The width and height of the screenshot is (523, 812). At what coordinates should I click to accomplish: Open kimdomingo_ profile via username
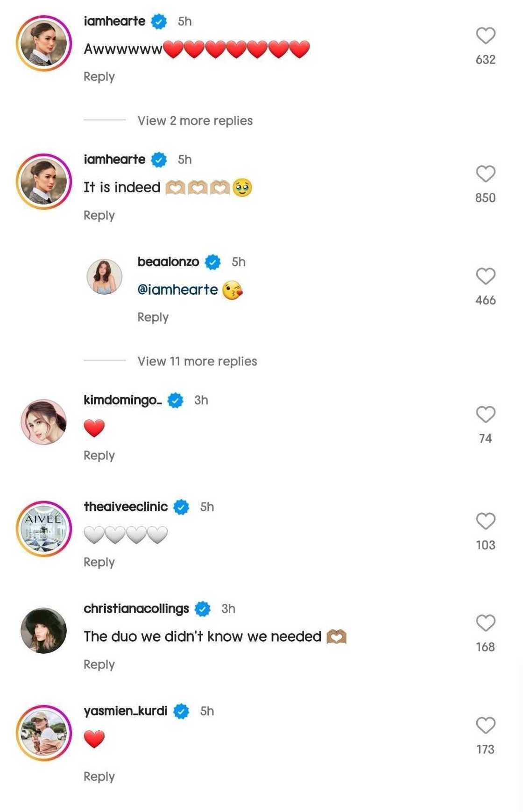tap(122, 400)
